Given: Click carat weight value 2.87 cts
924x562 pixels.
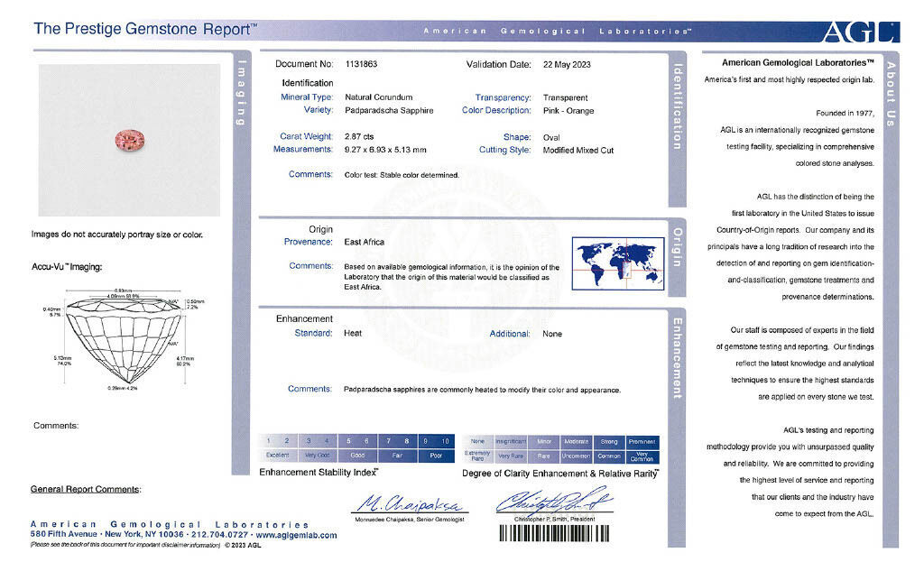Looking at the screenshot, I should 359,137.
